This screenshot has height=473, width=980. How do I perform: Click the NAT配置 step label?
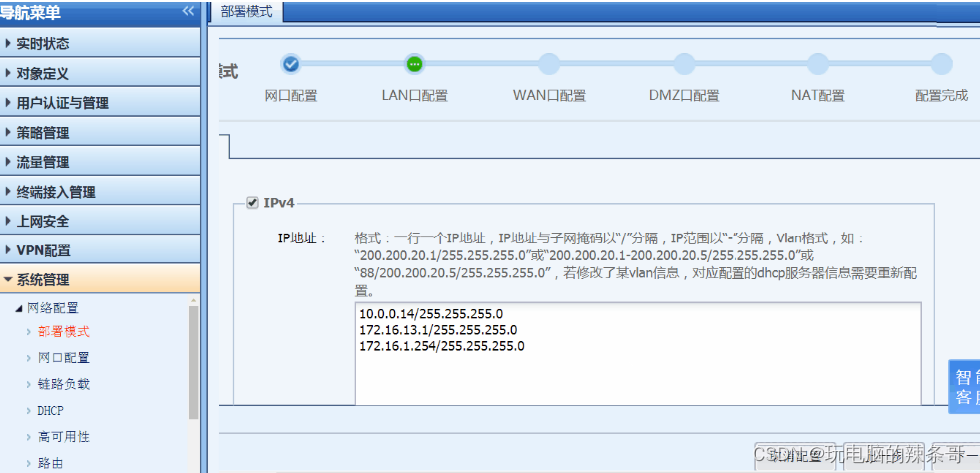click(x=818, y=96)
